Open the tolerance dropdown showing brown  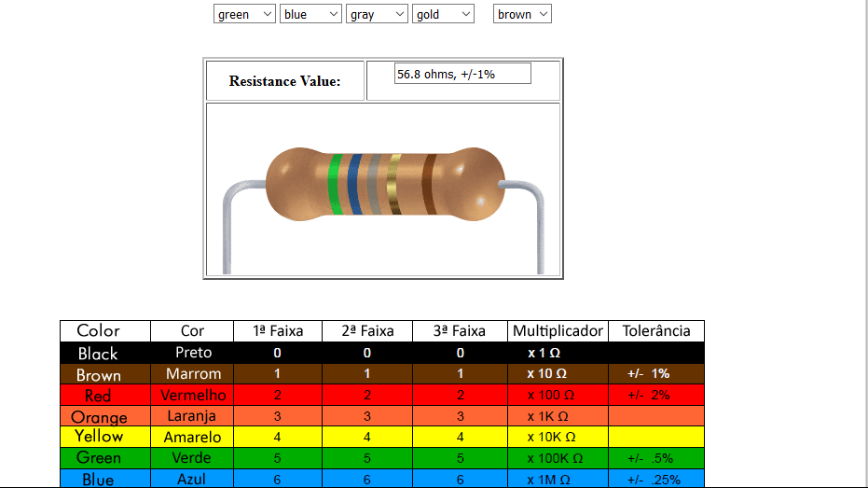pyautogui.click(x=522, y=14)
